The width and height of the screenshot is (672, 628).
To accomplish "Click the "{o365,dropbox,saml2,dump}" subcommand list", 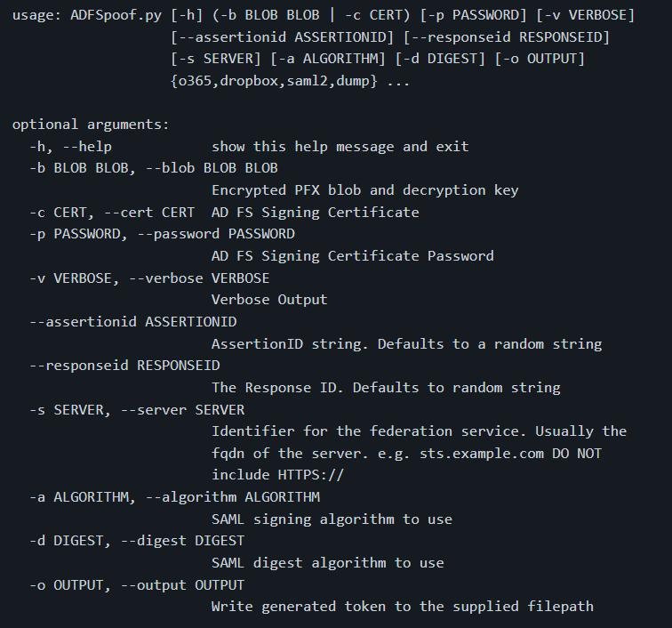I will pyautogui.click(x=274, y=82).
